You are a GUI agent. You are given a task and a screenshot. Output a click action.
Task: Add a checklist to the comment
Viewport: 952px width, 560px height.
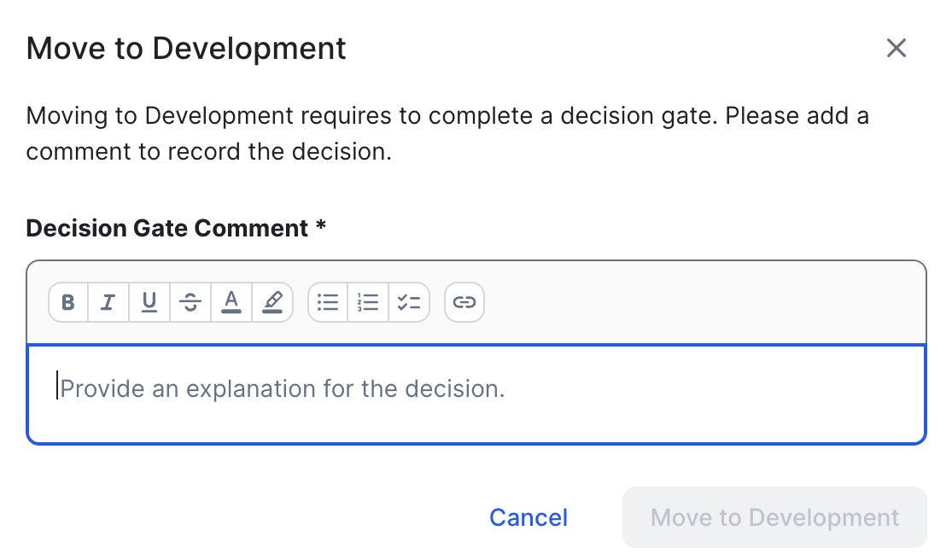pyautogui.click(x=409, y=302)
